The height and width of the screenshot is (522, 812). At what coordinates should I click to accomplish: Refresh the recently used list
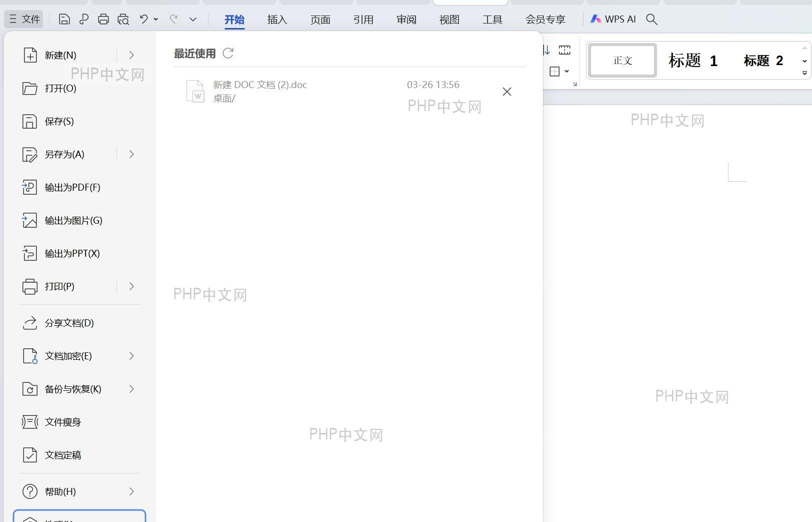click(x=228, y=53)
